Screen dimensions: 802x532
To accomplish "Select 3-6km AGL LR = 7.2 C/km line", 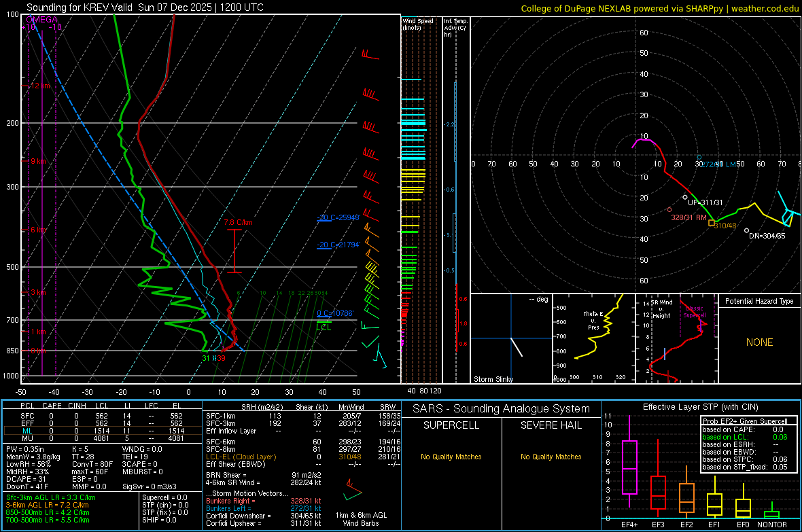I will (x=47, y=504).
